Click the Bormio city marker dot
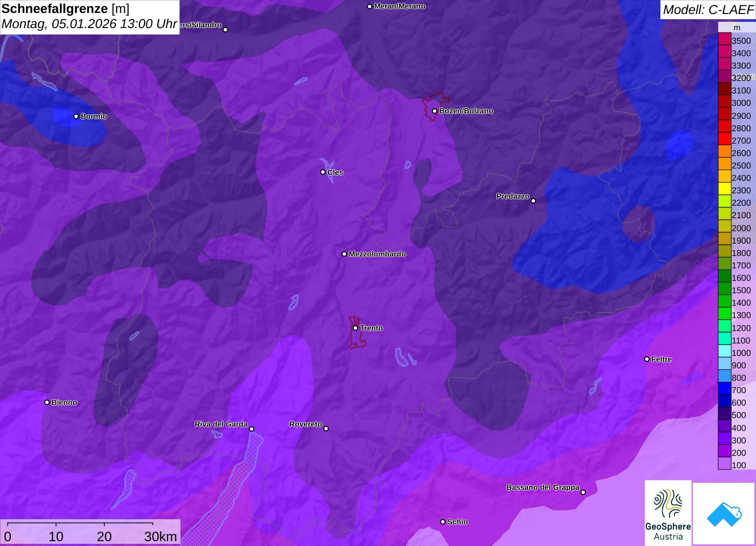Screen dimensions: 756x546 pos(76,116)
